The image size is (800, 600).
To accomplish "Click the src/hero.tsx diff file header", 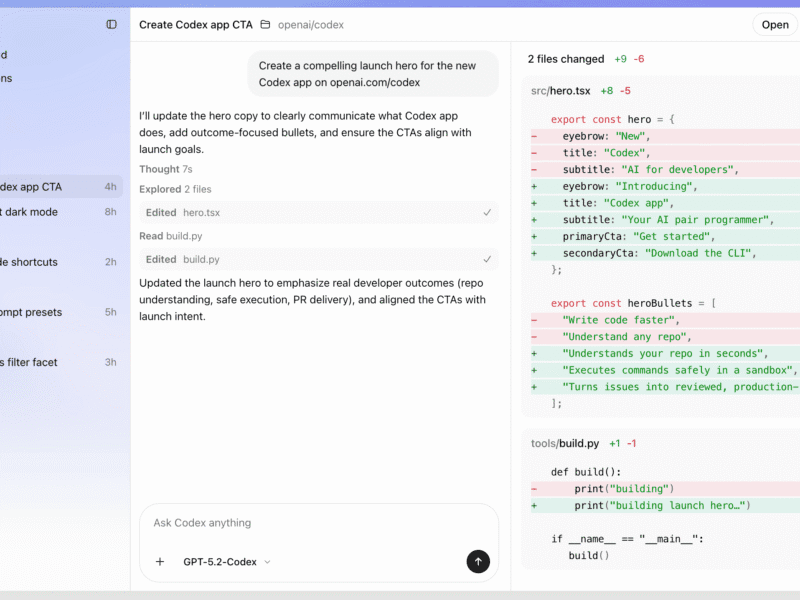I will pyautogui.click(x=560, y=90).
